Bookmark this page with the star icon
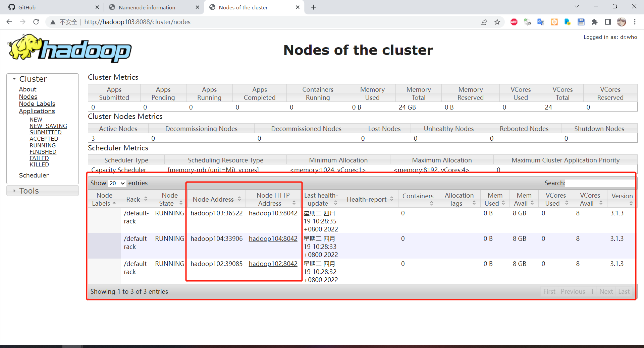Viewport: 644px width, 348px height. tap(497, 22)
